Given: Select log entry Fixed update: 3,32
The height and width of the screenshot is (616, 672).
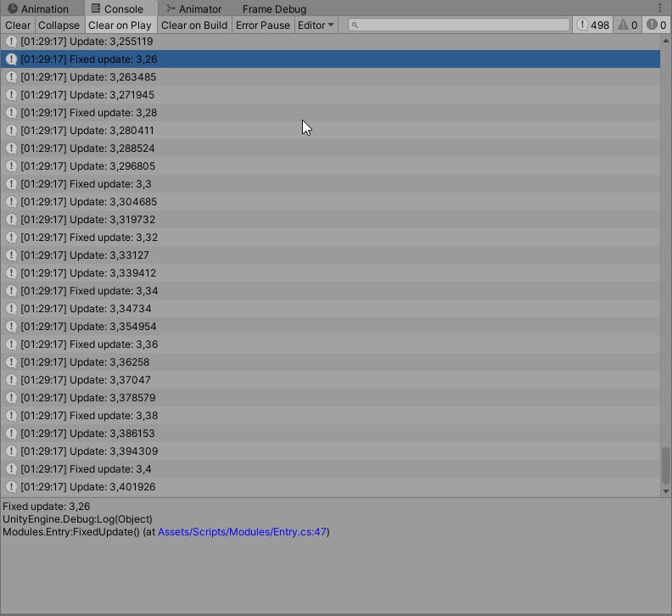Looking at the screenshot, I should [x=330, y=238].
